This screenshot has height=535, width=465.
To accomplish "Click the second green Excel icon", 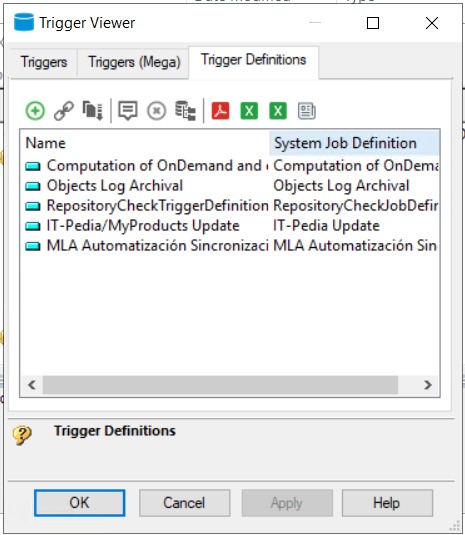I will (x=278, y=111).
